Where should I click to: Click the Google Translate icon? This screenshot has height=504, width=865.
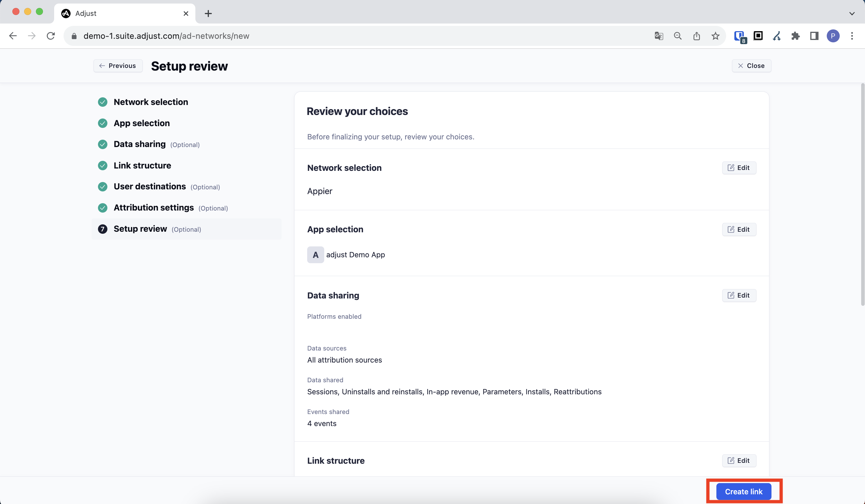(x=658, y=36)
